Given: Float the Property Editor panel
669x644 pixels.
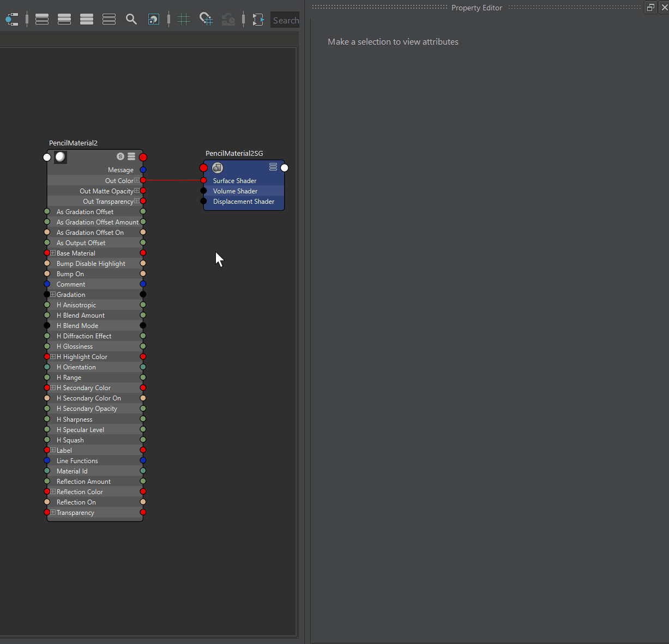Looking at the screenshot, I should [650, 8].
